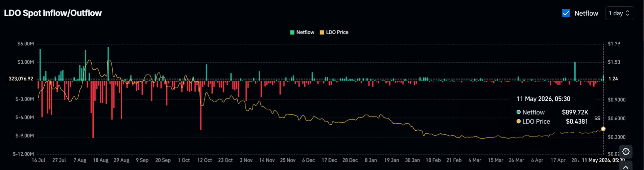
Task: Click the $6.00M y-axis label
Action: click(26, 44)
